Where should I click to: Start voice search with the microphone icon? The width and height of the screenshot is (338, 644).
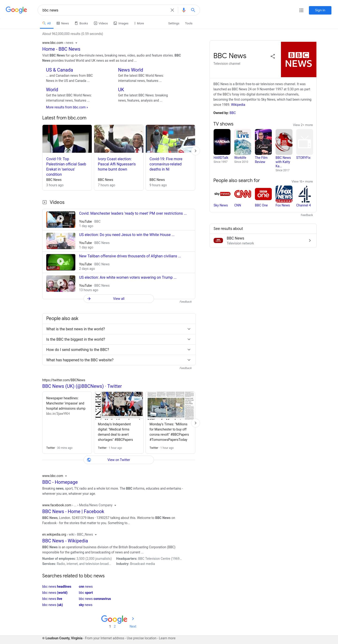pos(184,10)
